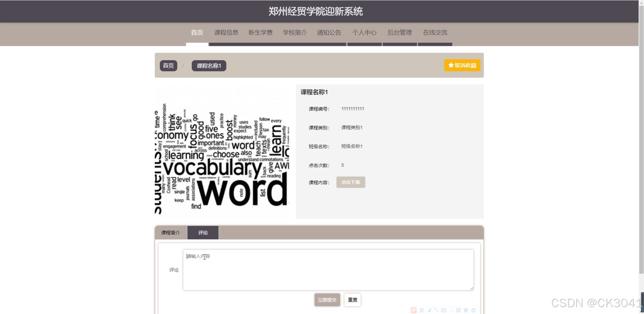Click the comment input box labeled 请输入内容

point(328,270)
